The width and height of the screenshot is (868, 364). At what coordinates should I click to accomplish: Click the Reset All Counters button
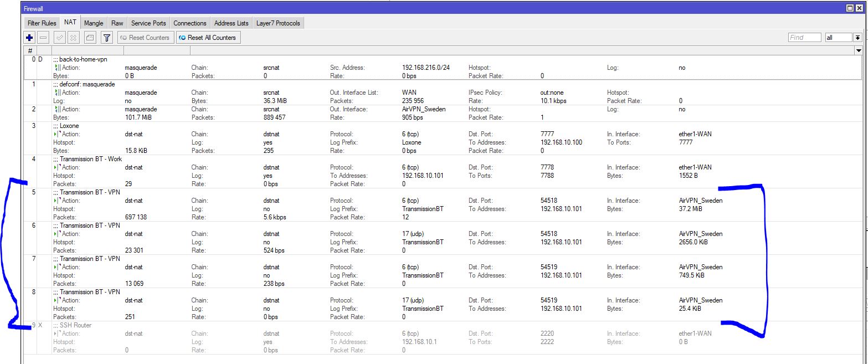coord(208,38)
